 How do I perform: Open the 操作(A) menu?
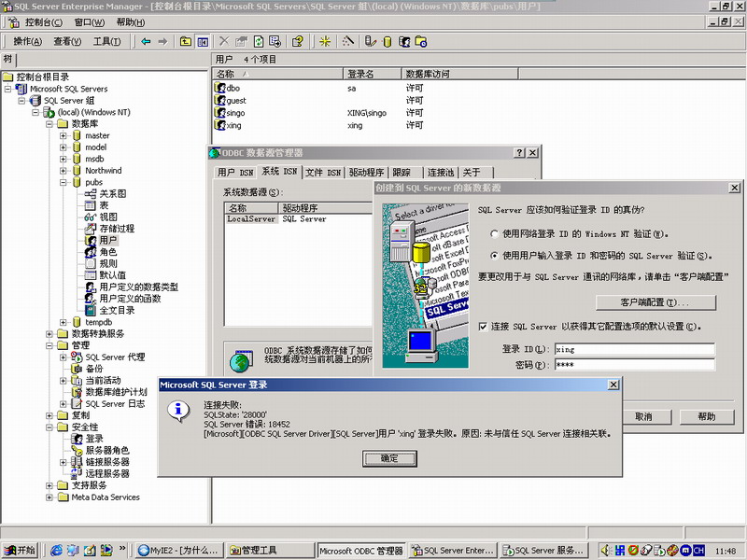pos(28,42)
